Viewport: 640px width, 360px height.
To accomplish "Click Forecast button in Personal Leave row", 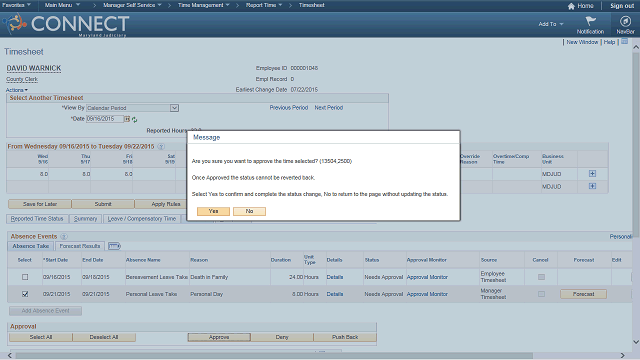I will (583, 294).
